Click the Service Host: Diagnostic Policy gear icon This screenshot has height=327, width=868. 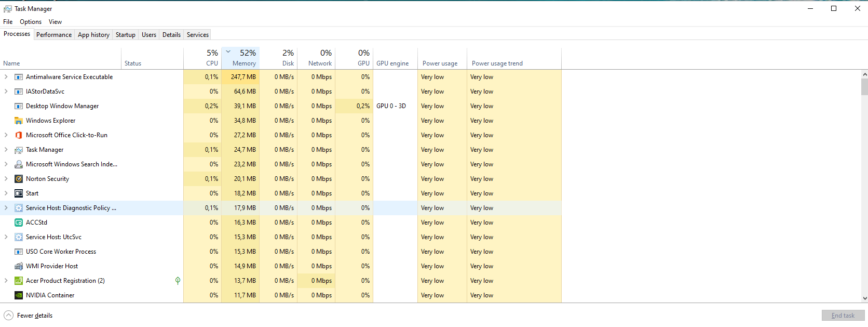pos(19,208)
